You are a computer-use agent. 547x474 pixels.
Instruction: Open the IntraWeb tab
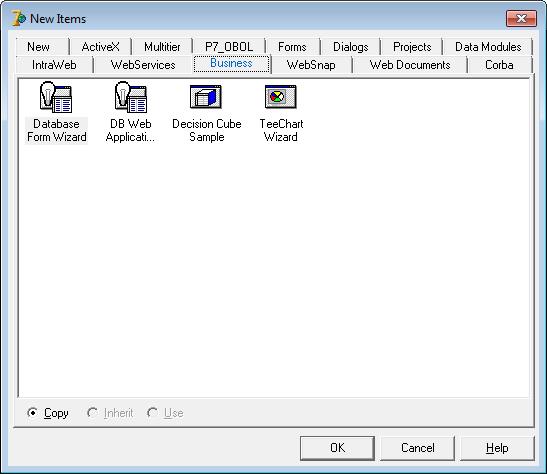coord(54,65)
